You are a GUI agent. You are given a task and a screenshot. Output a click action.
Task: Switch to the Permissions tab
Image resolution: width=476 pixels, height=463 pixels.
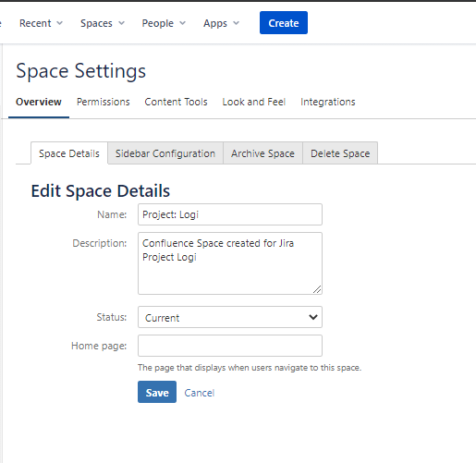(104, 102)
